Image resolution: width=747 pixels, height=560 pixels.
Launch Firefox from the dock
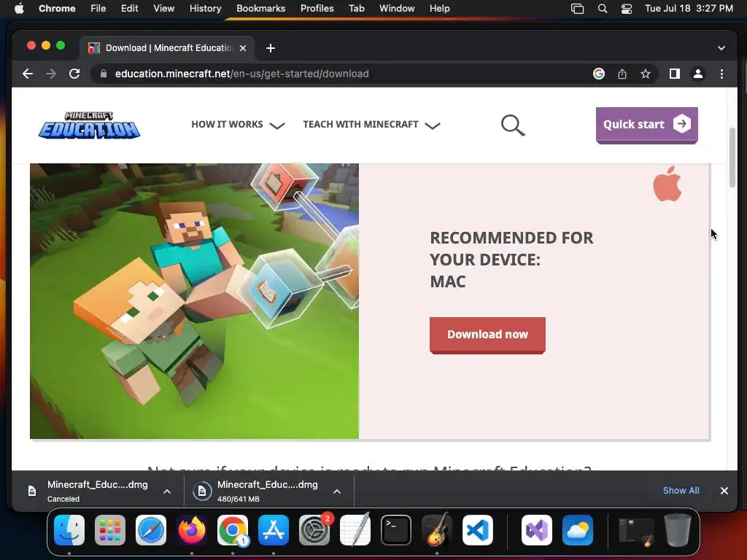coord(192,530)
